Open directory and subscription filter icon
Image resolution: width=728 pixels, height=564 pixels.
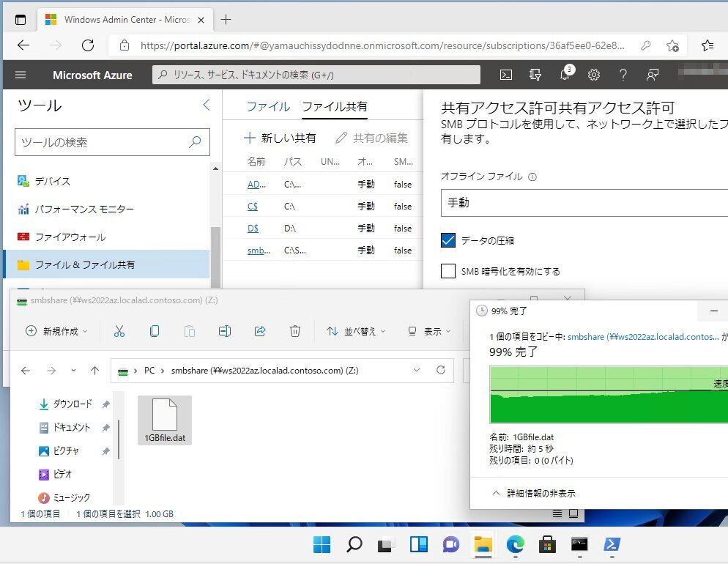pyautogui.click(x=535, y=75)
